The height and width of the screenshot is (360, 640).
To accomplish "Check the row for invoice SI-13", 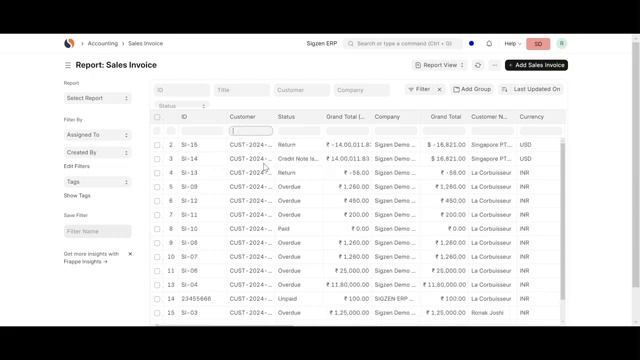I will 157,173.
